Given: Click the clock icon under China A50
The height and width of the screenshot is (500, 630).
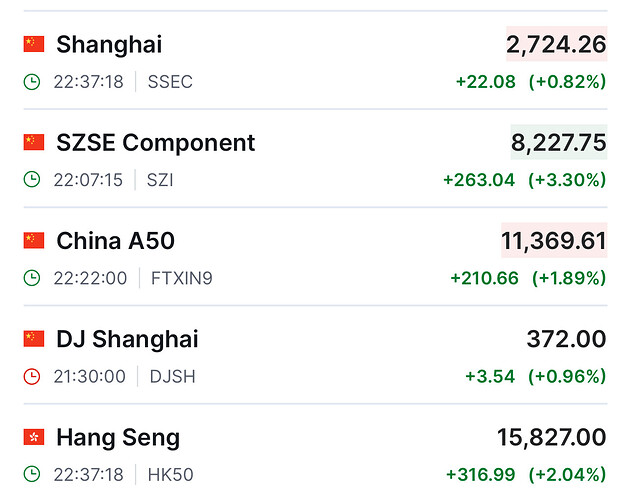Looking at the screenshot, I should [x=32, y=278].
